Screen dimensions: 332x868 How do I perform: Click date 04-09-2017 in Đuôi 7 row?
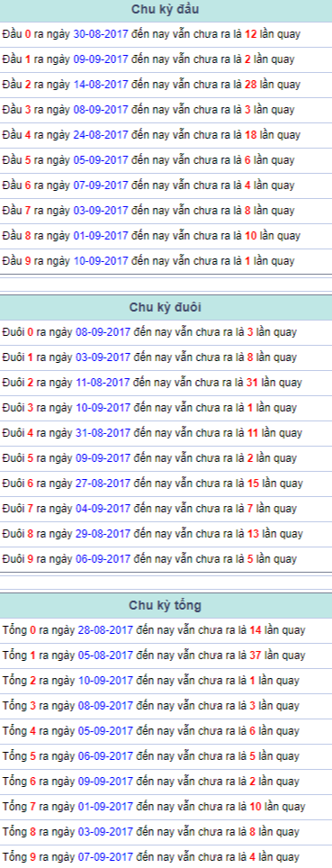coord(103,509)
